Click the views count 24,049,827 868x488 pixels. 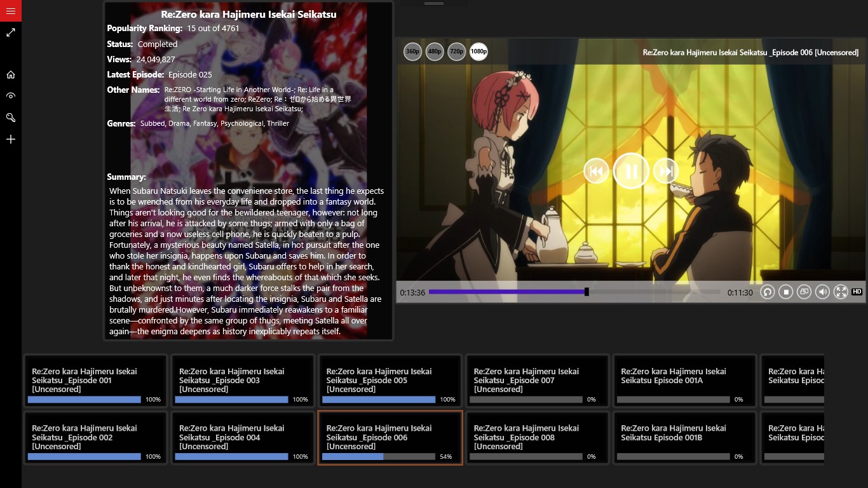pos(156,59)
